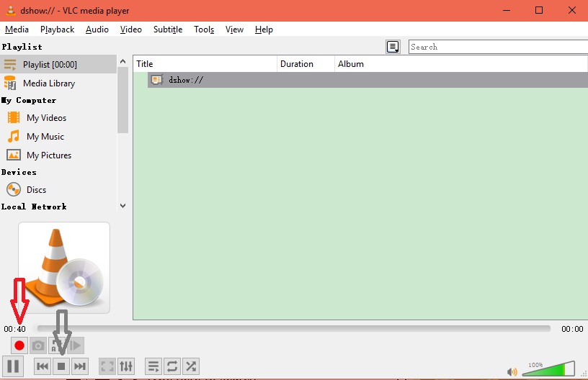Open extended settings equalizer icon
The width and height of the screenshot is (588, 380).
pos(126,366)
